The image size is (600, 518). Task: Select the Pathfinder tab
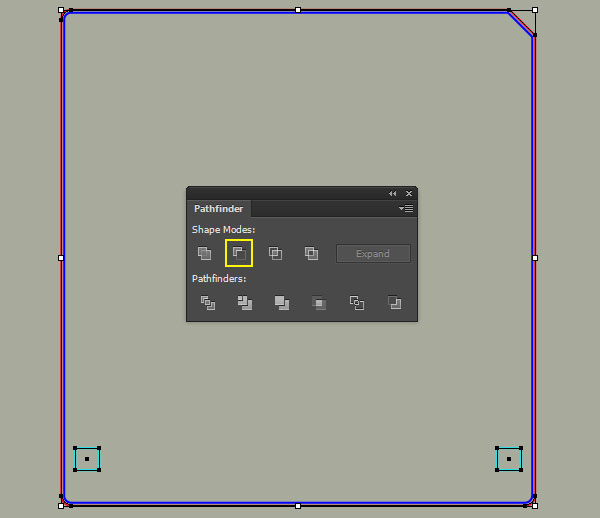point(218,209)
